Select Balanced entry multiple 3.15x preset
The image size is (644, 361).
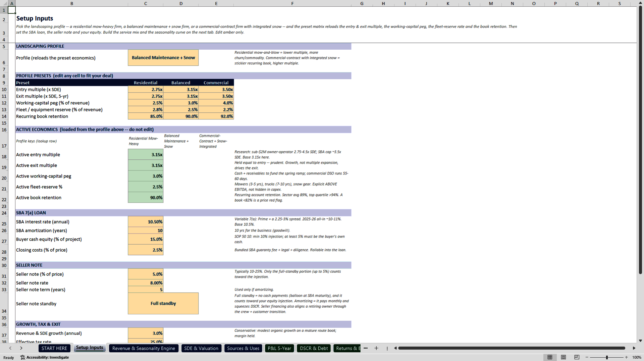[x=181, y=90]
